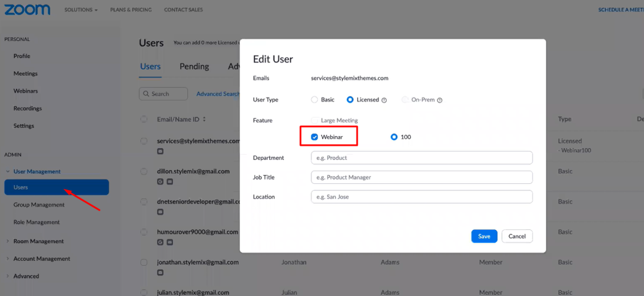Click the search magnifier icon in Users
The image size is (644, 296).
146,94
